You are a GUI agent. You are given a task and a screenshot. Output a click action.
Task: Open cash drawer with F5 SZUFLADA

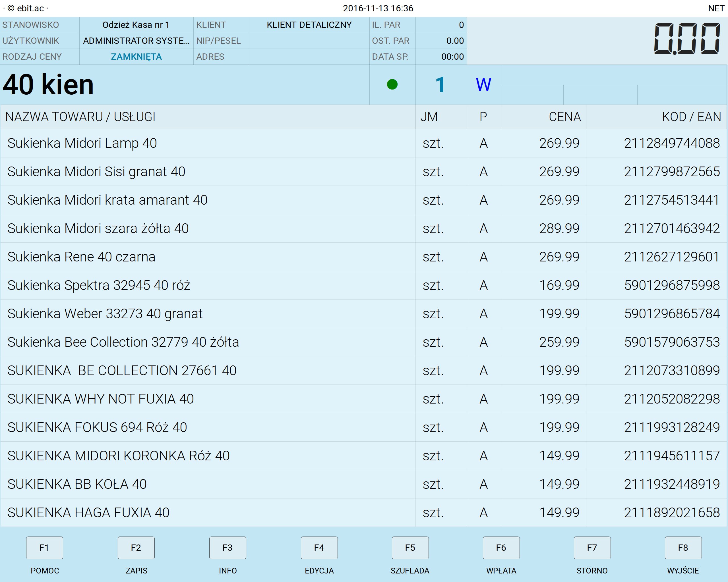point(410,548)
